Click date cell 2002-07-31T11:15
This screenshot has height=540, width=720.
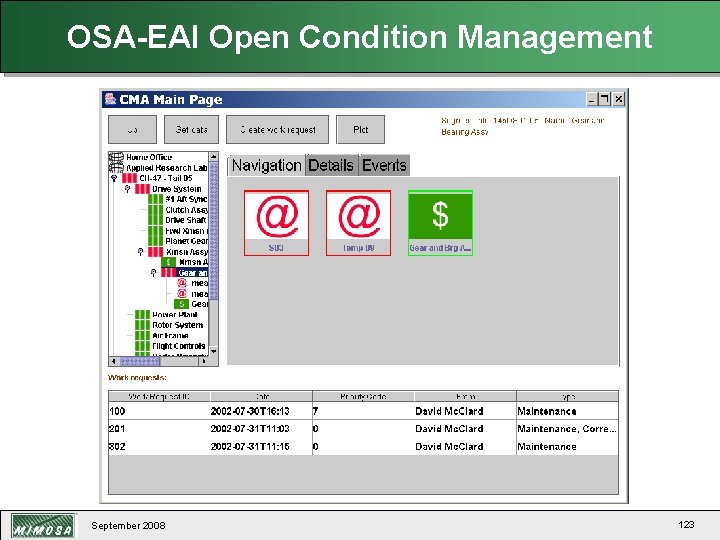(x=261, y=446)
